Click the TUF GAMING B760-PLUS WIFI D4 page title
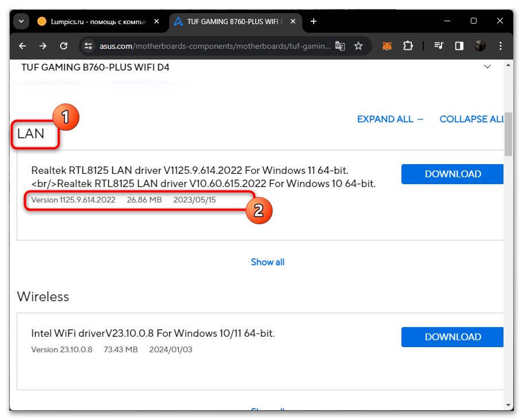Screen dimensions: 523x420 95,67
